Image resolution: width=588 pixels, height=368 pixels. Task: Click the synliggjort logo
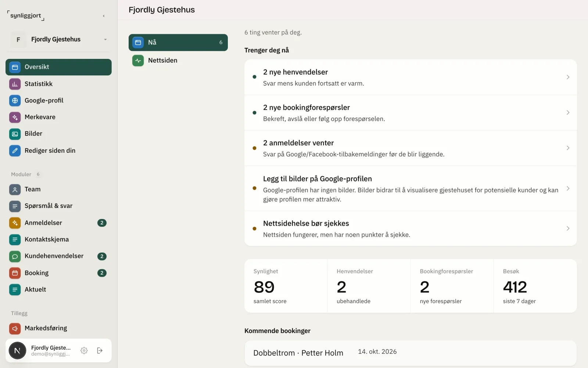[26, 15]
